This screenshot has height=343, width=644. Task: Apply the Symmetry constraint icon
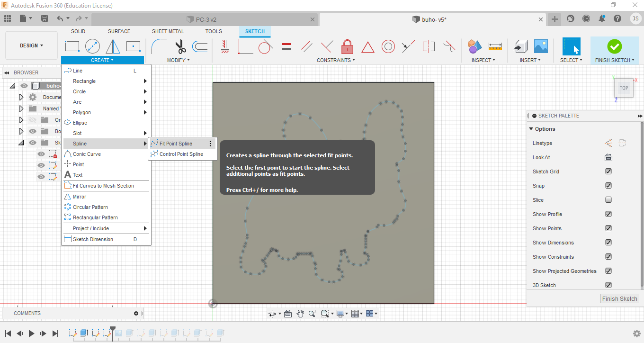[x=429, y=46]
